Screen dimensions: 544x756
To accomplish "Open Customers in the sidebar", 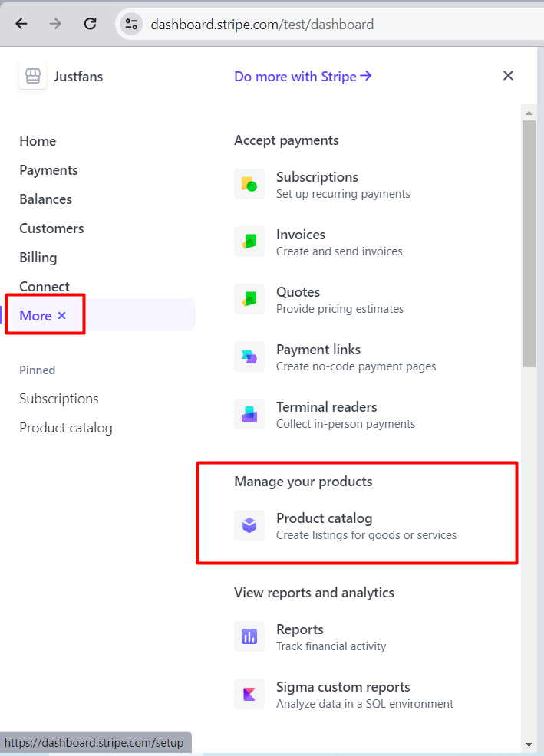I will pyautogui.click(x=51, y=228).
